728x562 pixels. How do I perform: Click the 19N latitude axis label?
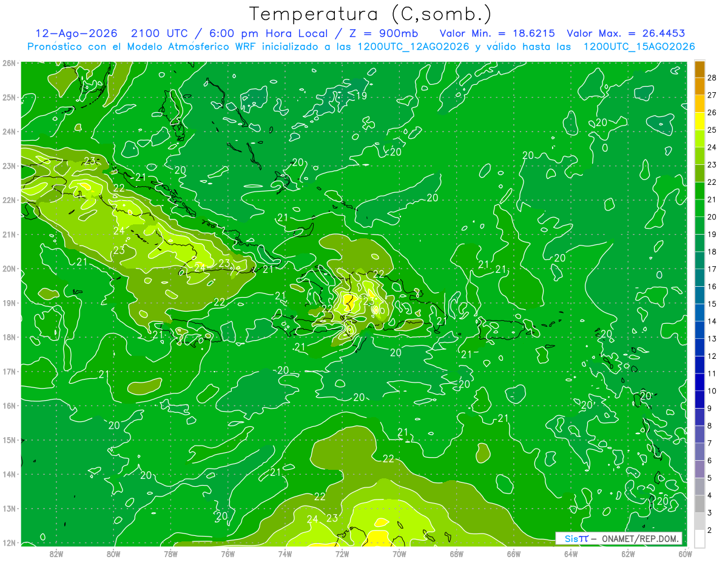(8, 303)
